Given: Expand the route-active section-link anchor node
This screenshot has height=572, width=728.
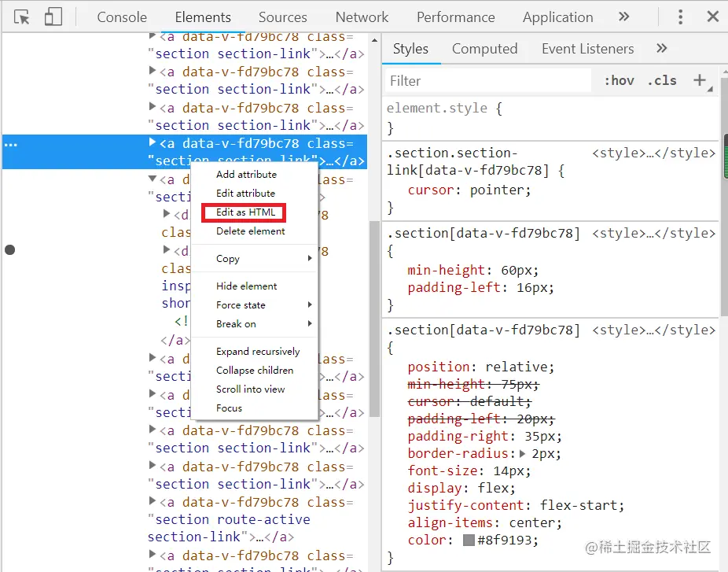Looking at the screenshot, I should (x=152, y=500).
